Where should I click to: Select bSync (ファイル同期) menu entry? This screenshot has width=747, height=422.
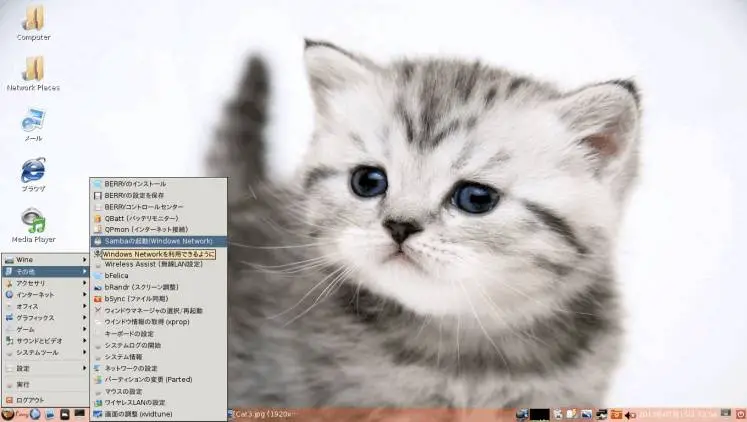(159, 299)
